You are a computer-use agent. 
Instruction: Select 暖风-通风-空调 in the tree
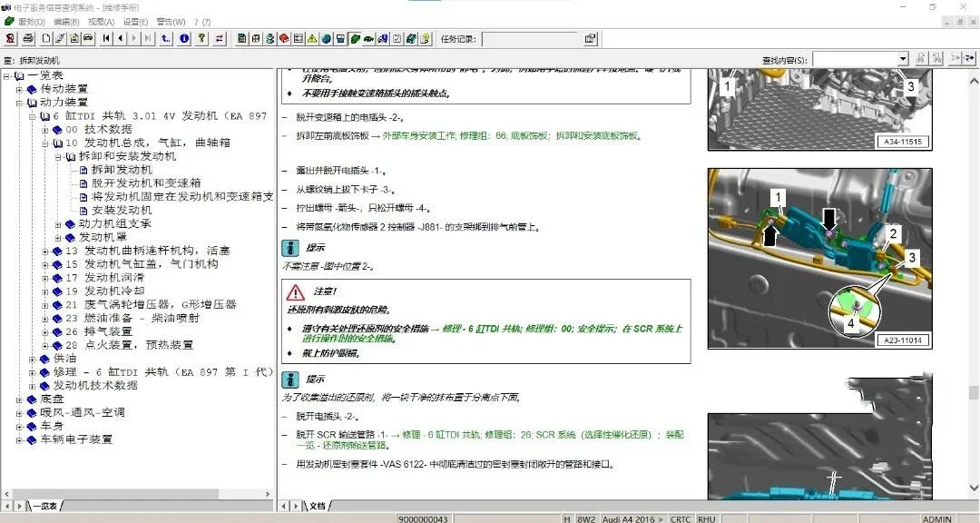click(83, 413)
